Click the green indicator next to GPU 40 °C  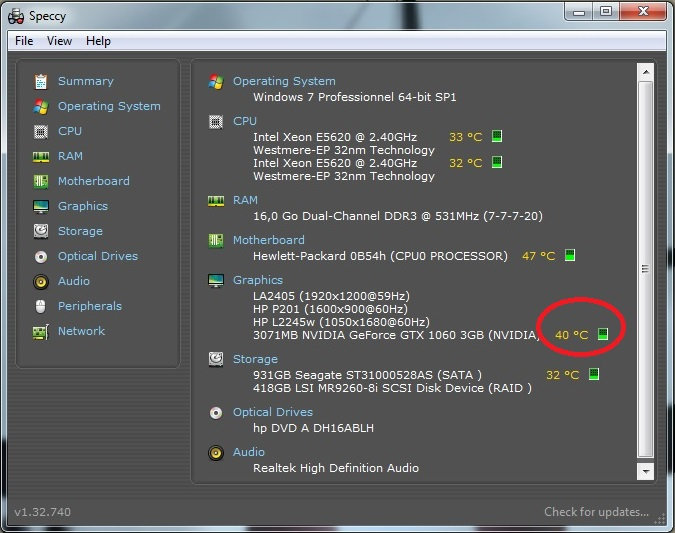[603, 334]
